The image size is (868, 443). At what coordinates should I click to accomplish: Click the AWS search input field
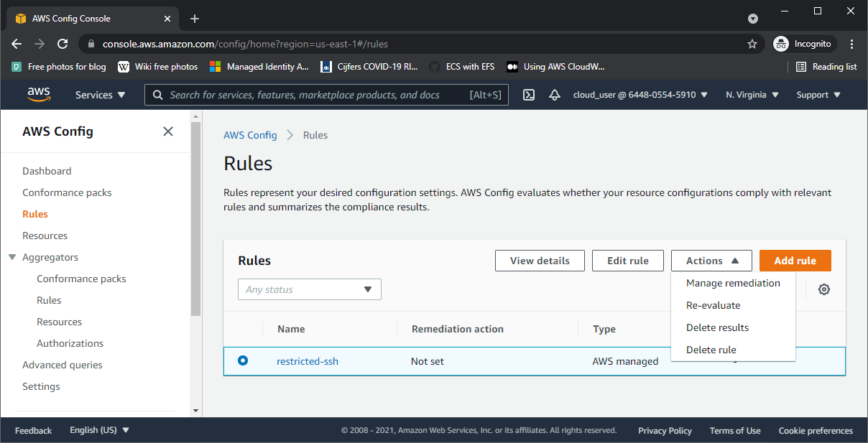pyautogui.click(x=316, y=95)
